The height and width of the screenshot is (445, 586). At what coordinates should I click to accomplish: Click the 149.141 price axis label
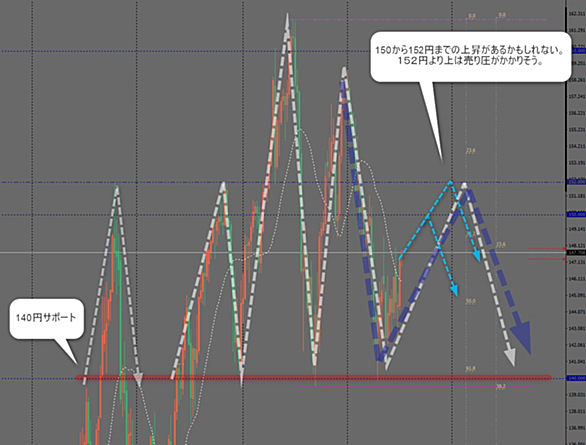click(576, 229)
